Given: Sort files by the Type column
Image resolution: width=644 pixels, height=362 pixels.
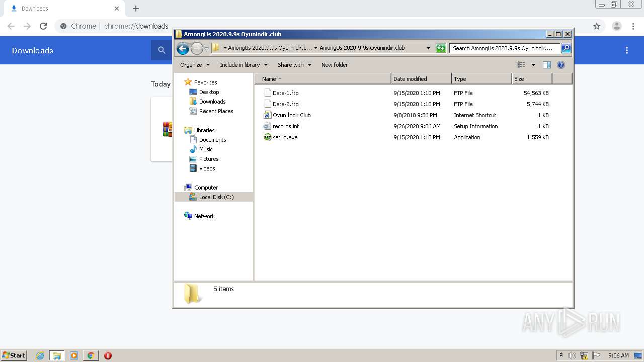Looking at the screenshot, I should [x=481, y=79].
